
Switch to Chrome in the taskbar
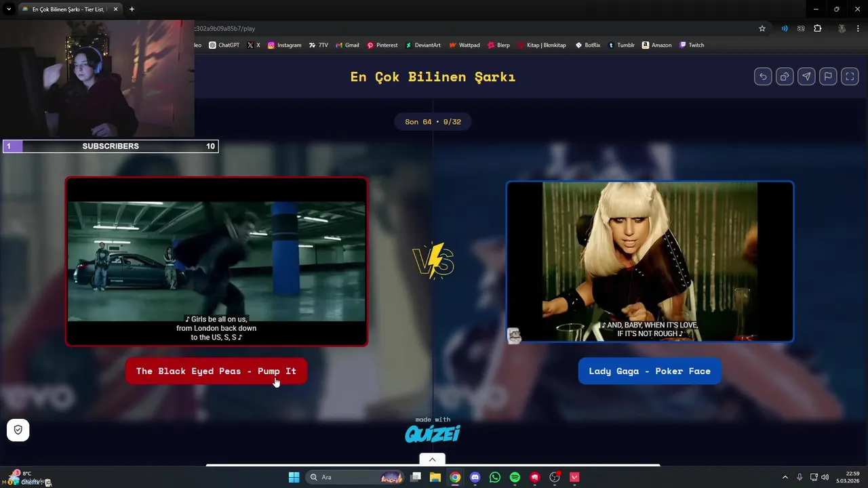(455, 477)
